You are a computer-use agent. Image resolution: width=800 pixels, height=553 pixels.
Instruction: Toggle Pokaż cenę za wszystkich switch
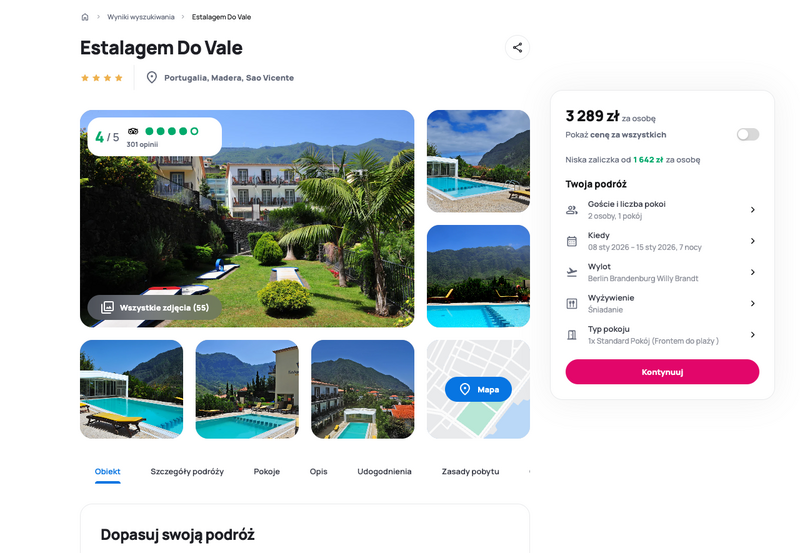pyautogui.click(x=748, y=134)
